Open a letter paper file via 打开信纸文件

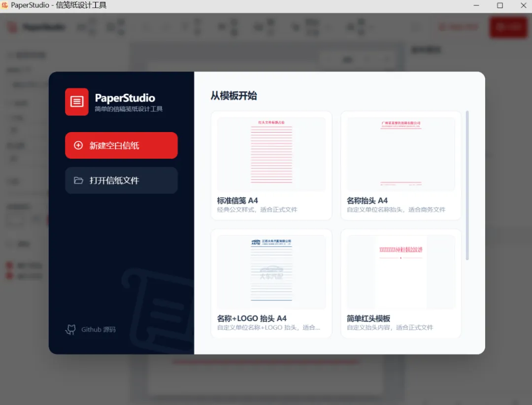[121, 180]
